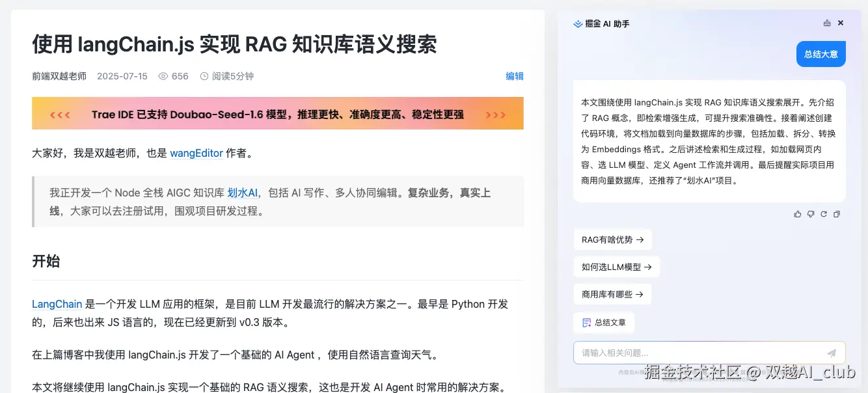The width and height of the screenshot is (868, 393).
Task: Select the RAG有啥优势 suggestion
Action: pos(612,239)
